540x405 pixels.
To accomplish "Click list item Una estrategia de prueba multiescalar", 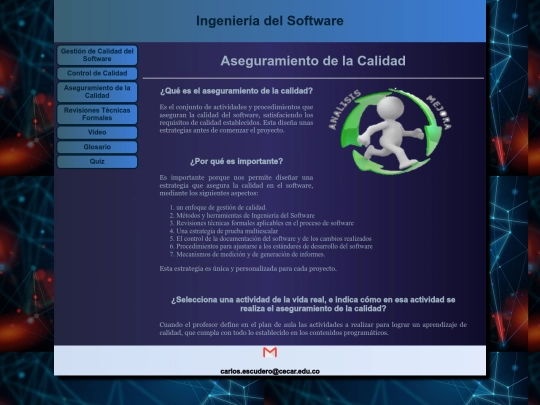I will click(x=227, y=231).
